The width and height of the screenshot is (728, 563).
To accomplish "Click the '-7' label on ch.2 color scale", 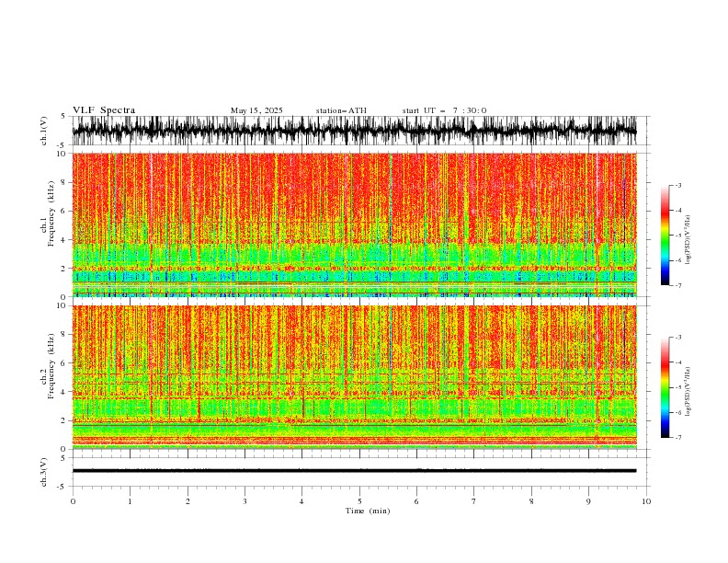I will pos(677,437).
